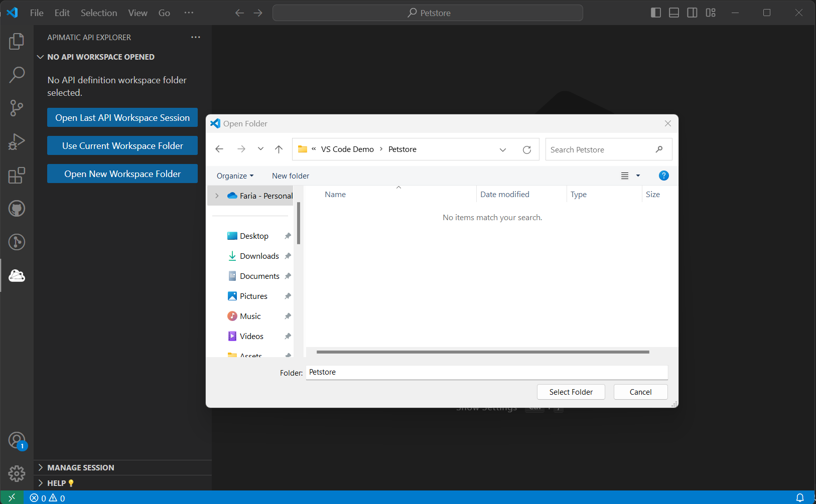816x504 pixels.
Task: Expand the Manage Session section
Action: pyautogui.click(x=41, y=467)
